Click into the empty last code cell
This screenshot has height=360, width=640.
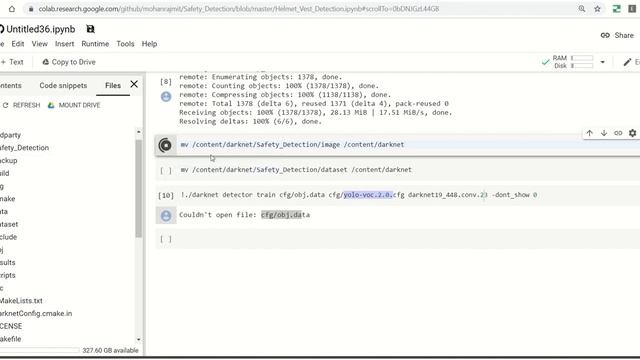408,239
